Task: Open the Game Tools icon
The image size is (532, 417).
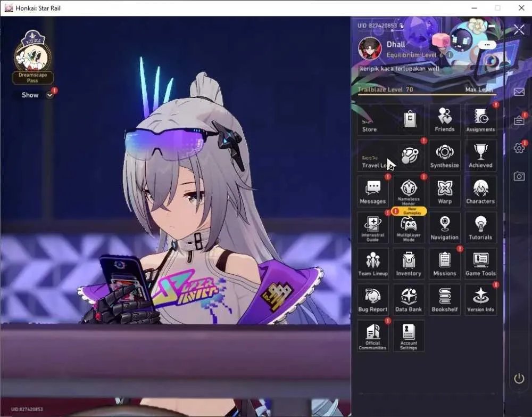Action: click(x=480, y=264)
